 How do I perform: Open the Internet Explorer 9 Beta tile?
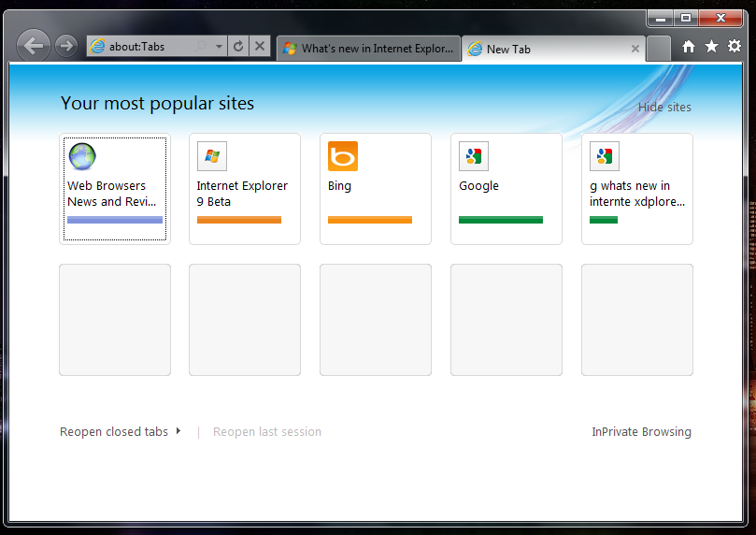pos(244,189)
